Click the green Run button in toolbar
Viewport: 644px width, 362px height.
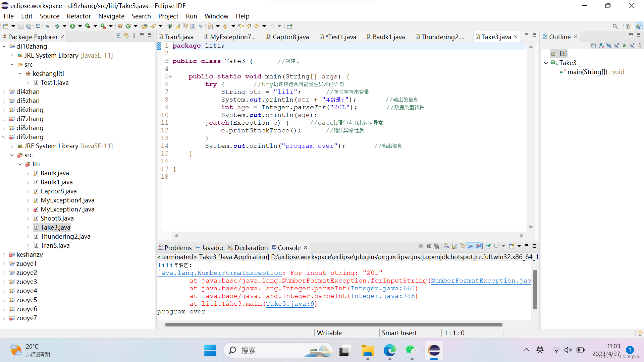tap(72, 26)
